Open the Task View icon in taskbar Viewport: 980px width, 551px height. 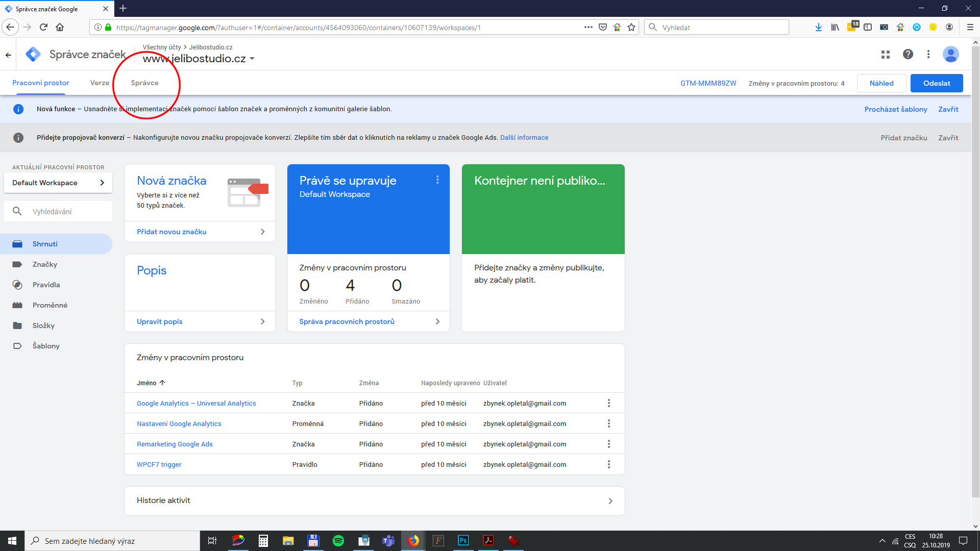click(x=212, y=541)
